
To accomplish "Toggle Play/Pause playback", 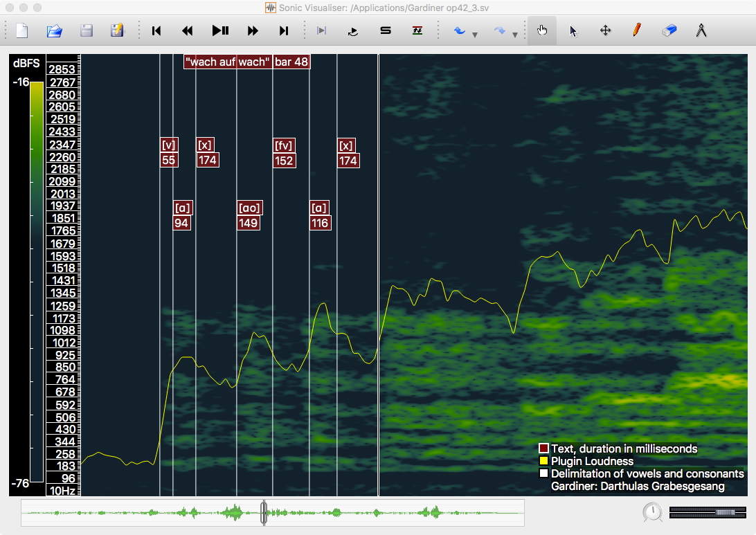I will click(220, 31).
